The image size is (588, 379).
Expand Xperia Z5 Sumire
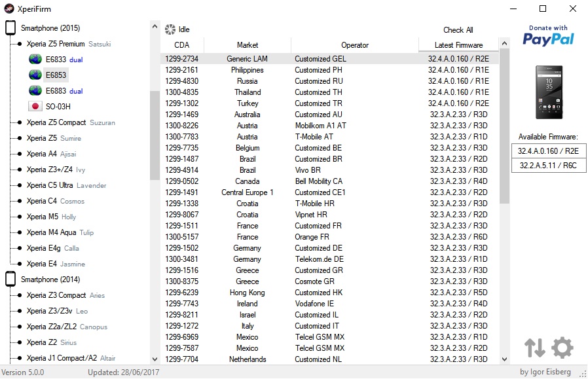coord(54,138)
